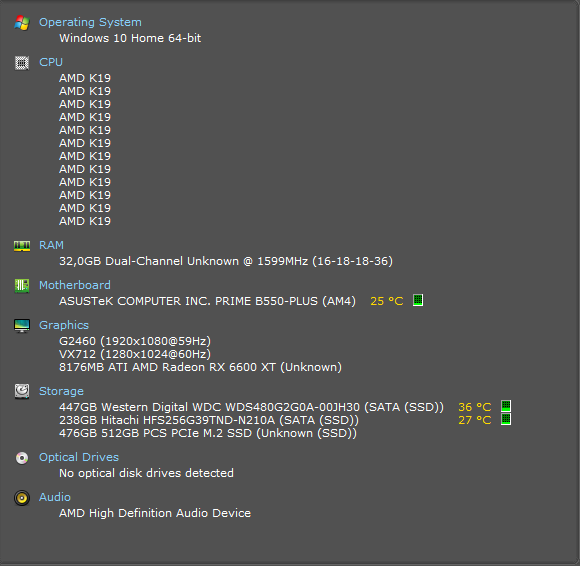The height and width of the screenshot is (566, 580).
Task: Click the Windows flag Operating System icon
Action: (22, 23)
